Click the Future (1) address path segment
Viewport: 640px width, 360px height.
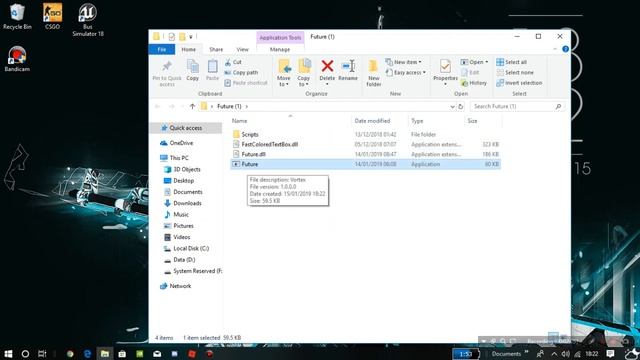pyautogui.click(x=229, y=106)
